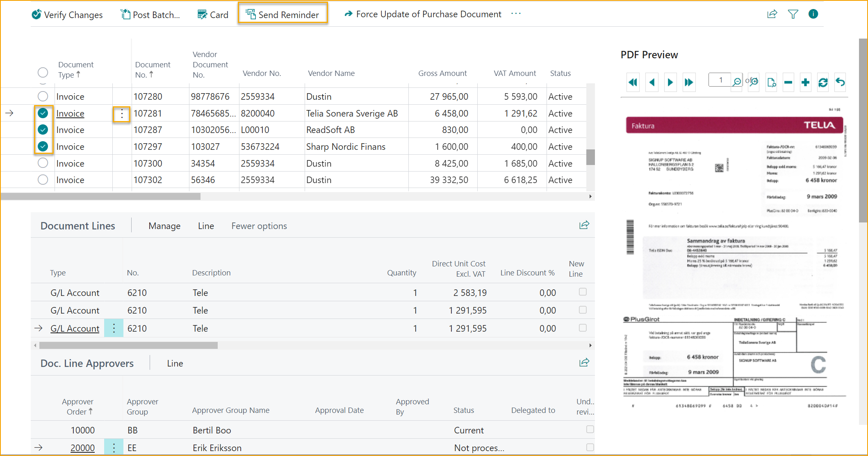The image size is (868, 456).
Task: Click the refresh icon in PDF Preview
Action: point(822,82)
